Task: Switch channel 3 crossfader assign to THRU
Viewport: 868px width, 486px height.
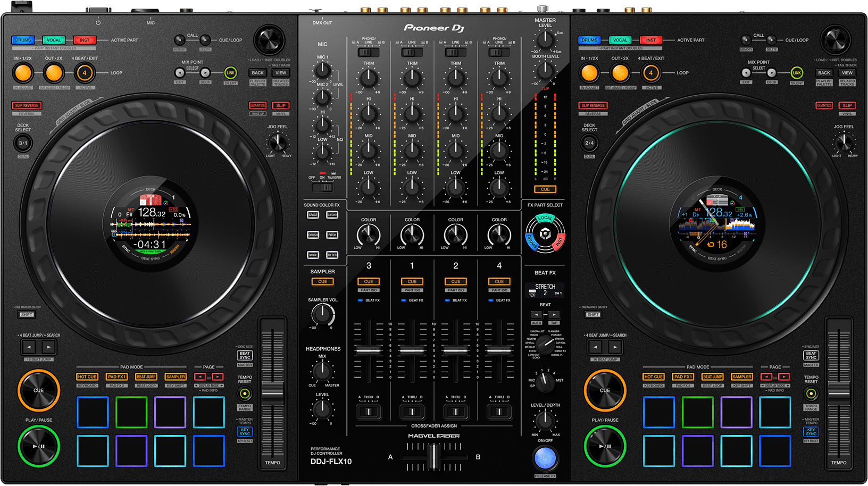Action: point(369,411)
